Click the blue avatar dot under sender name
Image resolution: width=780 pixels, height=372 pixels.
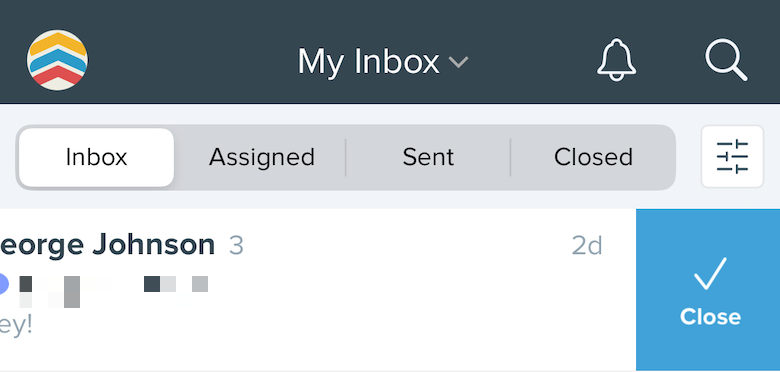coord(2,284)
